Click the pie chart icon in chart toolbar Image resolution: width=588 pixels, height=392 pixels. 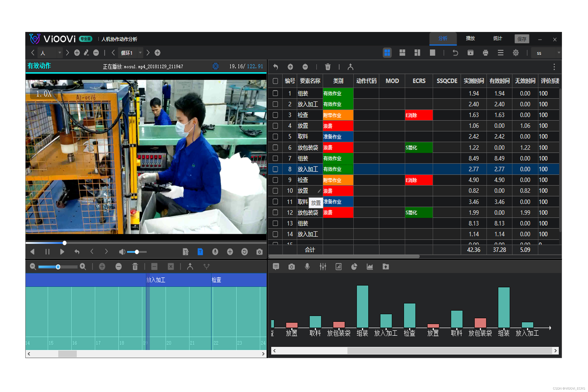click(354, 267)
